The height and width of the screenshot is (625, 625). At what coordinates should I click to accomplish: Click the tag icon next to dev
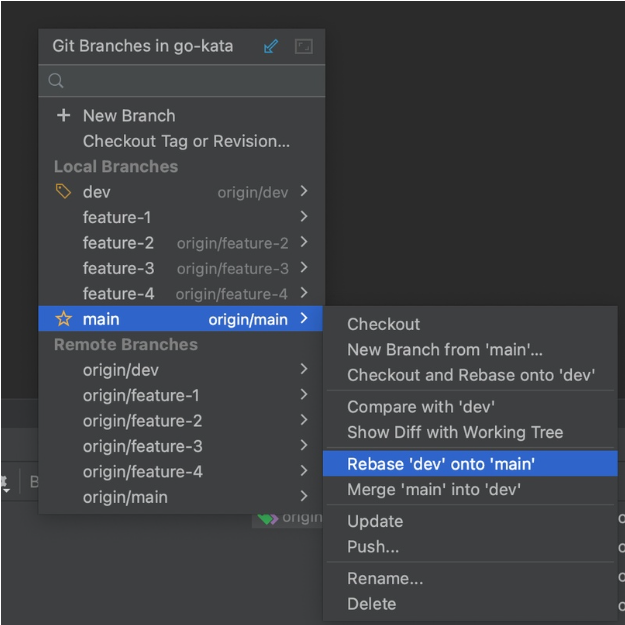[64, 192]
